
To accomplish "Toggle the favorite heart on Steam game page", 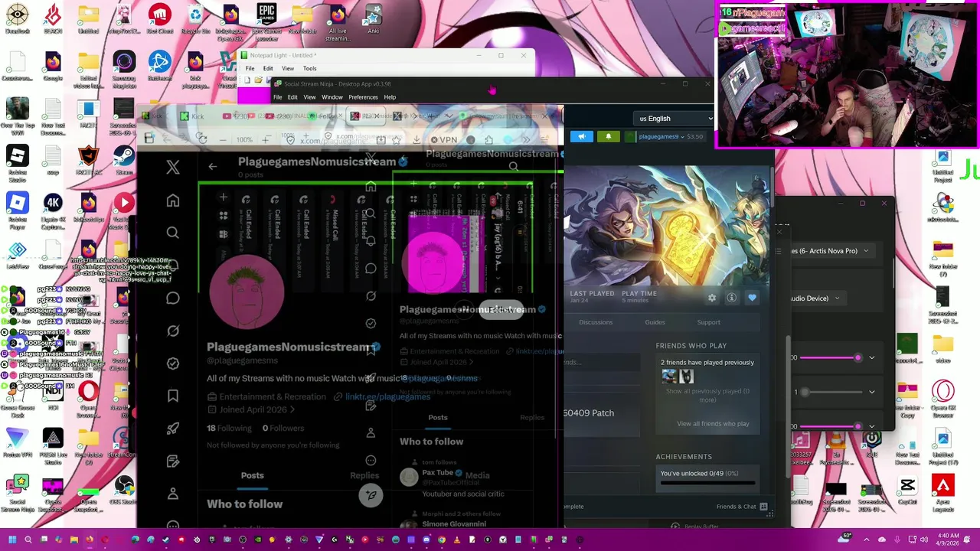I will [752, 298].
